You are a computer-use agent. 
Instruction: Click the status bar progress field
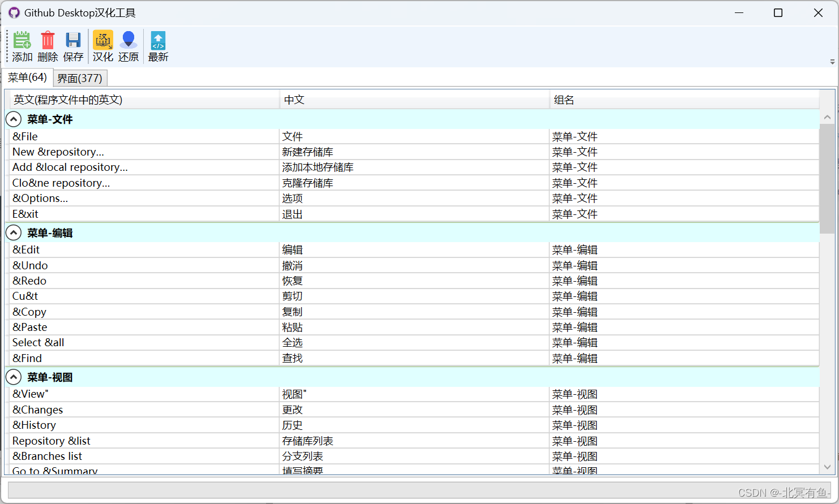(x=419, y=490)
